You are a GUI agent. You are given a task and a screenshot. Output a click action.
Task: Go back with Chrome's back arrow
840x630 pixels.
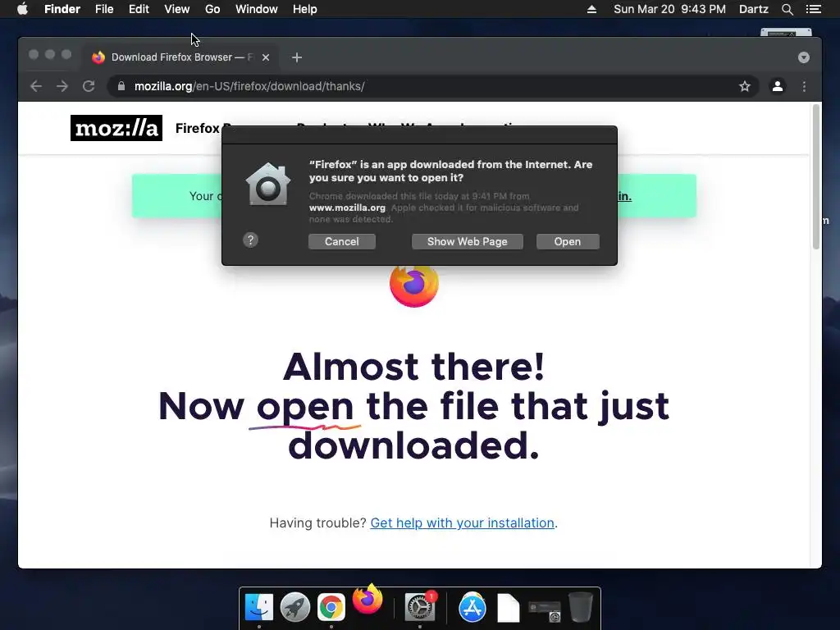(36, 86)
